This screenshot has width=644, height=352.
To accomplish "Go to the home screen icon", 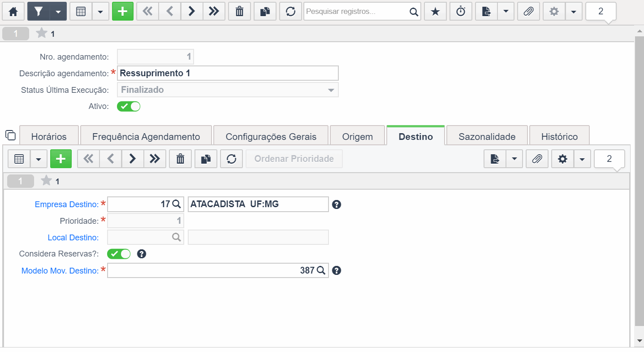I will [x=13, y=12].
